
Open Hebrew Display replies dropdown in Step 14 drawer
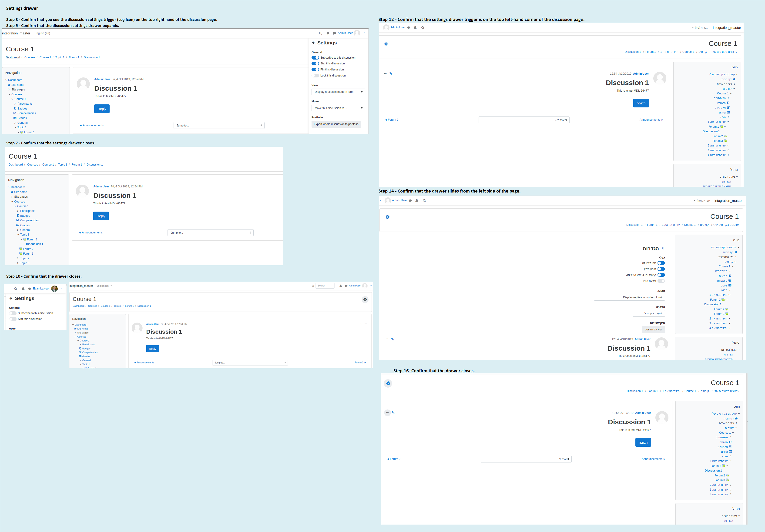(x=629, y=298)
